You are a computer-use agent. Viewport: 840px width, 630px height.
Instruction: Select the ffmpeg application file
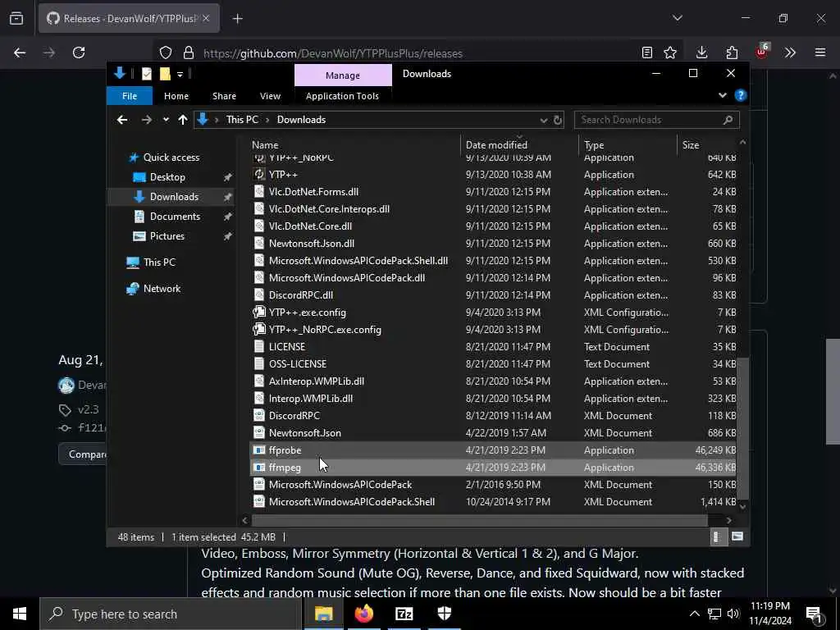pos(493,468)
